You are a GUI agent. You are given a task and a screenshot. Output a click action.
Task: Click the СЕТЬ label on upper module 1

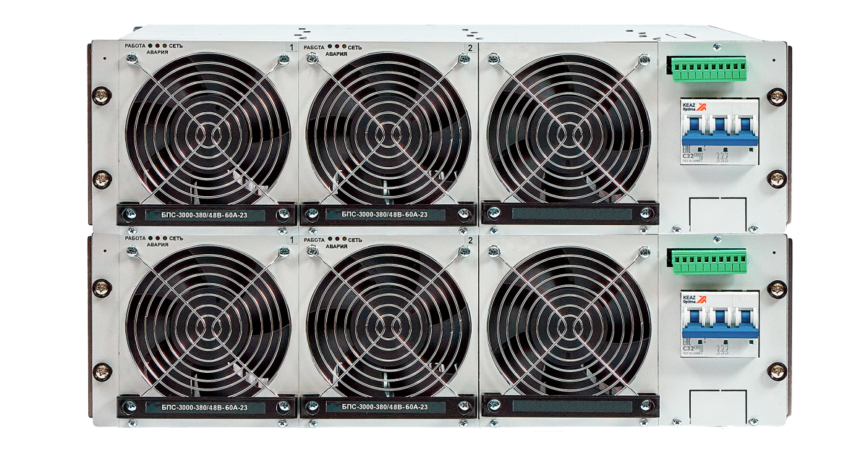[174, 47]
